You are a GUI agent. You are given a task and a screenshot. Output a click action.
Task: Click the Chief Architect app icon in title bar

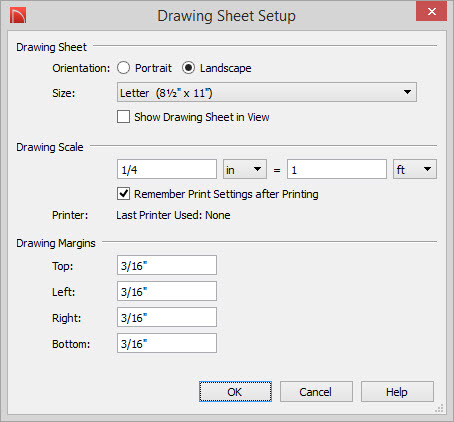click(x=18, y=15)
